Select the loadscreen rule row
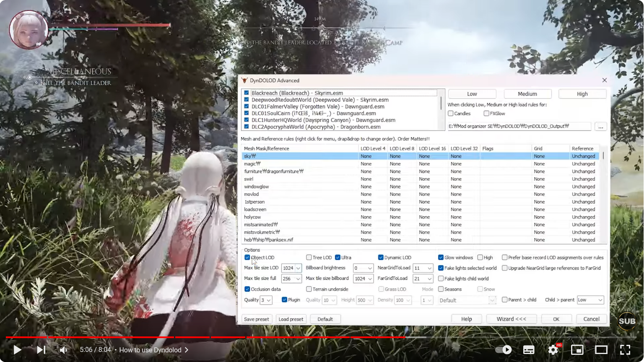 coord(421,209)
